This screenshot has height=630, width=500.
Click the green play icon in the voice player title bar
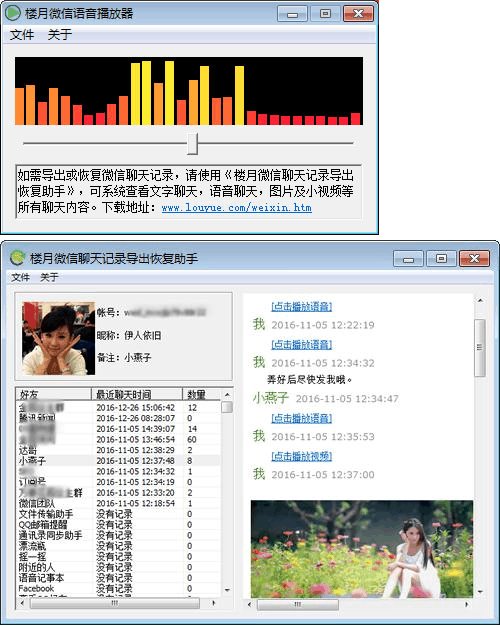coord(12,13)
